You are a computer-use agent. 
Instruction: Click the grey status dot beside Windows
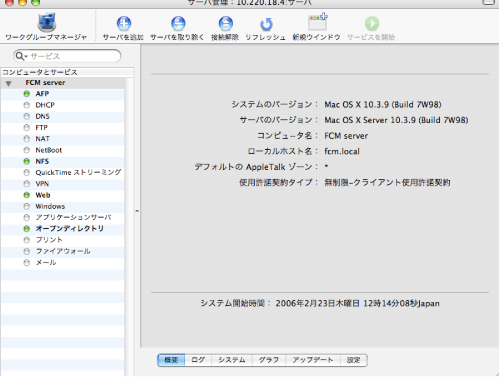tap(27, 206)
